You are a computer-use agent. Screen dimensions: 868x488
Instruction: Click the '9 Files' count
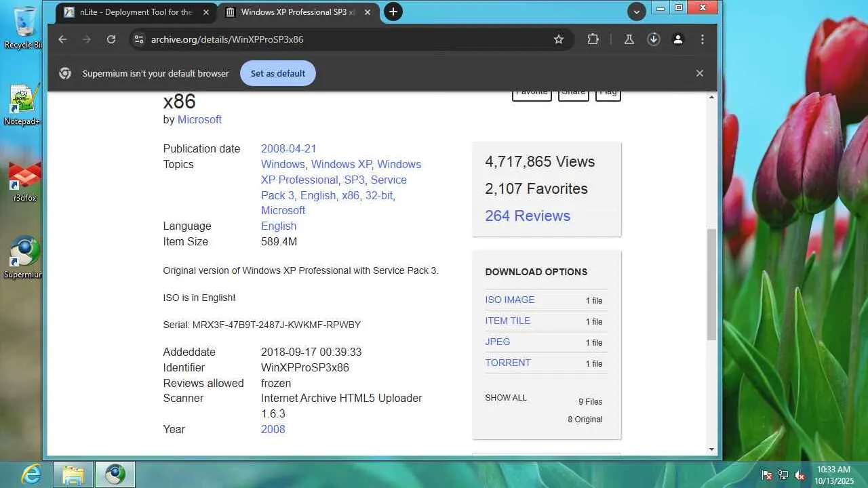pyautogui.click(x=591, y=402)
